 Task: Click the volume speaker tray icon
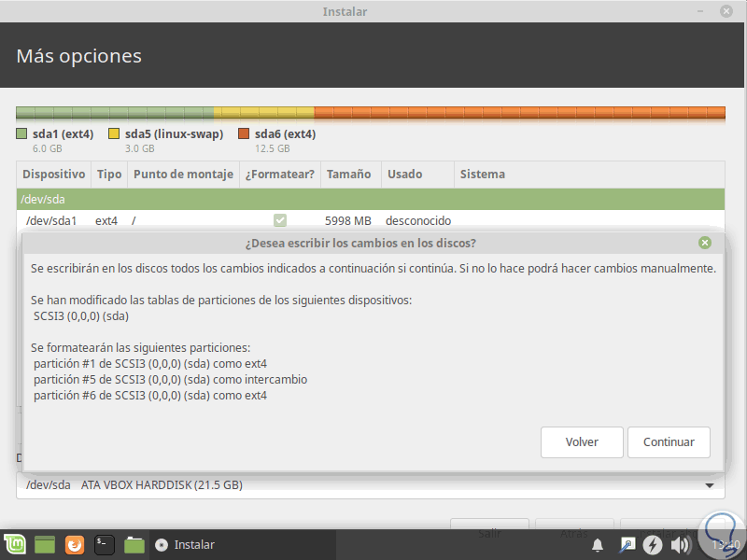[x=681, y=544]
